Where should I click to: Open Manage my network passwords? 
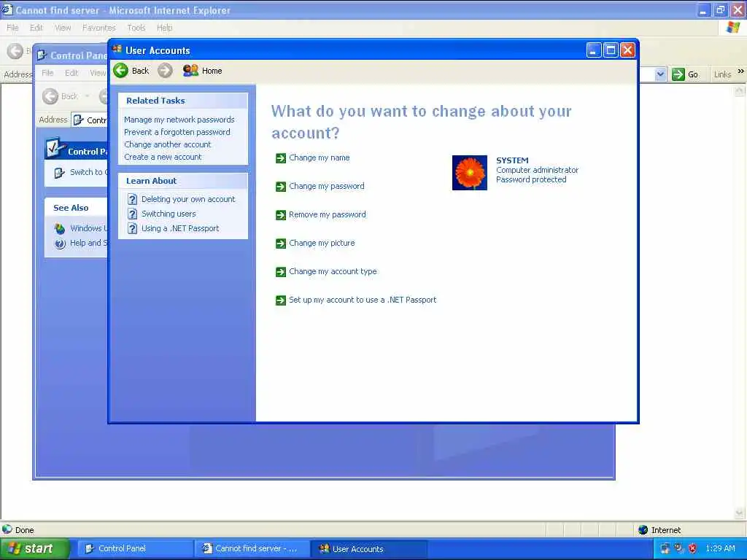tap(179, 120)
